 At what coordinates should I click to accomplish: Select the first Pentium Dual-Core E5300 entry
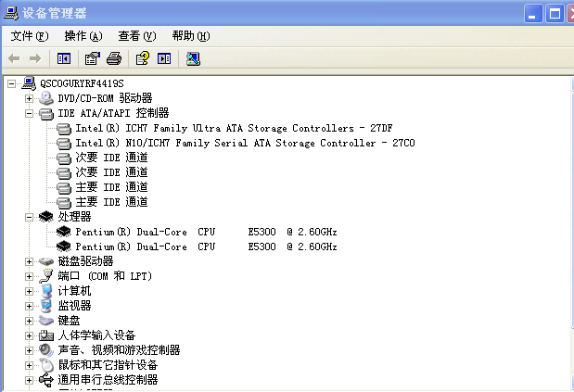tap(206, 232)
